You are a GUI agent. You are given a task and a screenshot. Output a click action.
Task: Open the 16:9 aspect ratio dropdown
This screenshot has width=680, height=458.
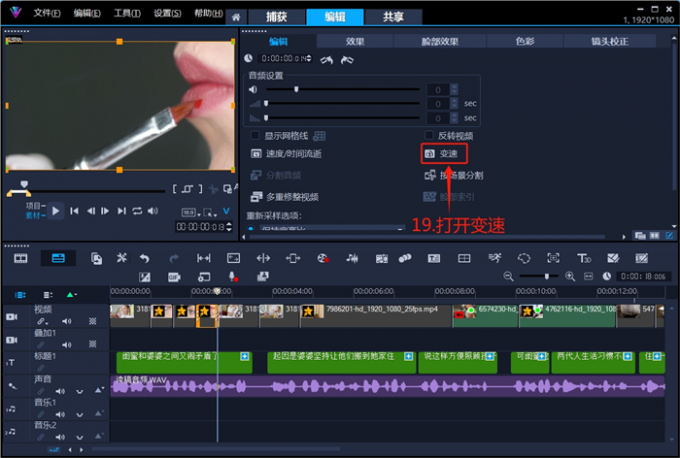pos(191,213)
